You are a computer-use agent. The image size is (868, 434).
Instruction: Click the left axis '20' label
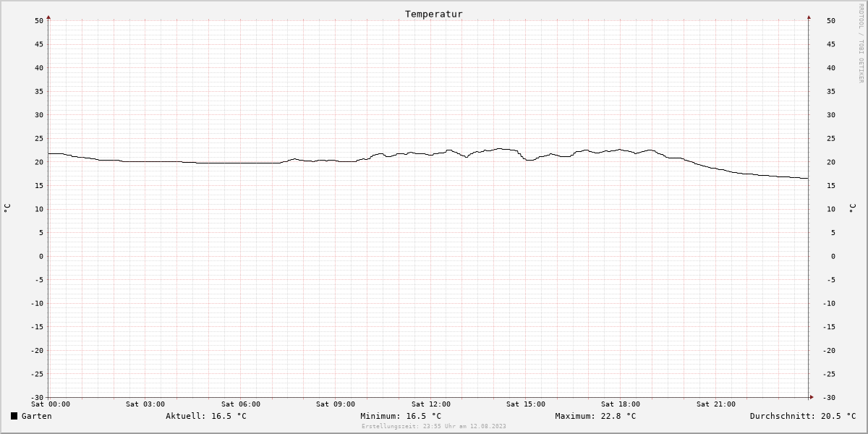click(39, 162)
